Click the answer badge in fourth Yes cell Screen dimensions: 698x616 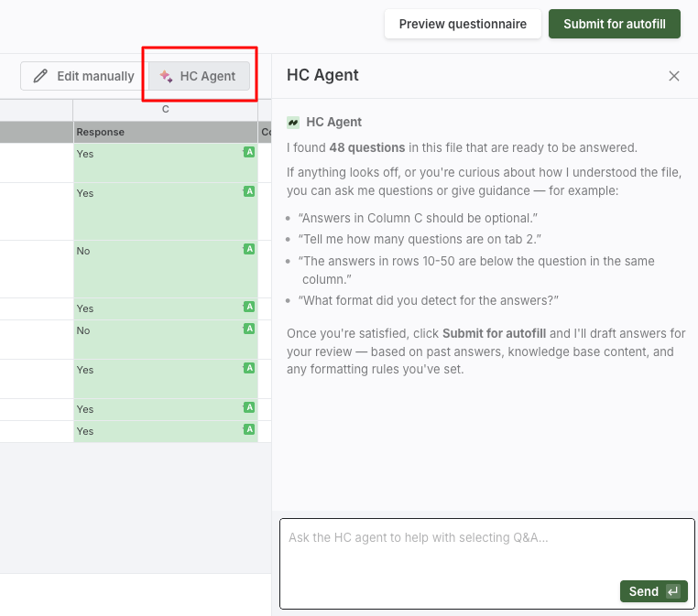pyautogui.click(x=249, y=368)
